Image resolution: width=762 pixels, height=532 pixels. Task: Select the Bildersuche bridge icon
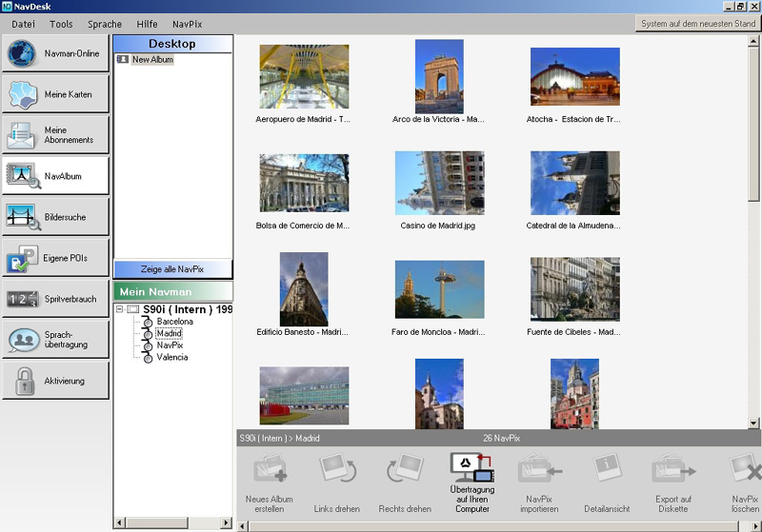[22, 217]
